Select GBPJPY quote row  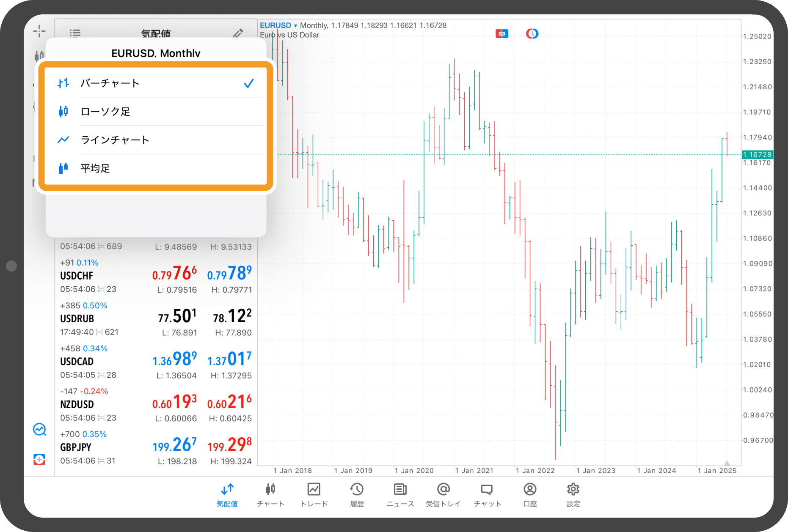pyautogui.click(x=156, y=447)
